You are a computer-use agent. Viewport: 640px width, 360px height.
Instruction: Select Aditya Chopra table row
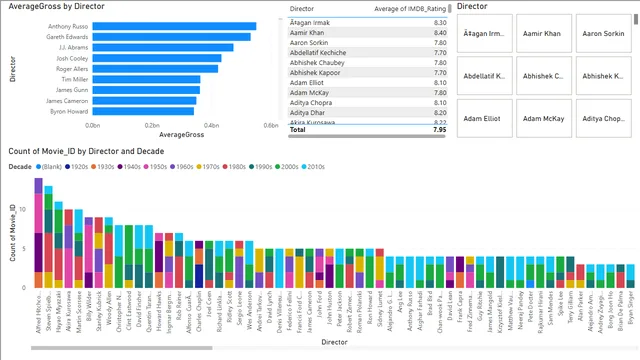[368, 102]
